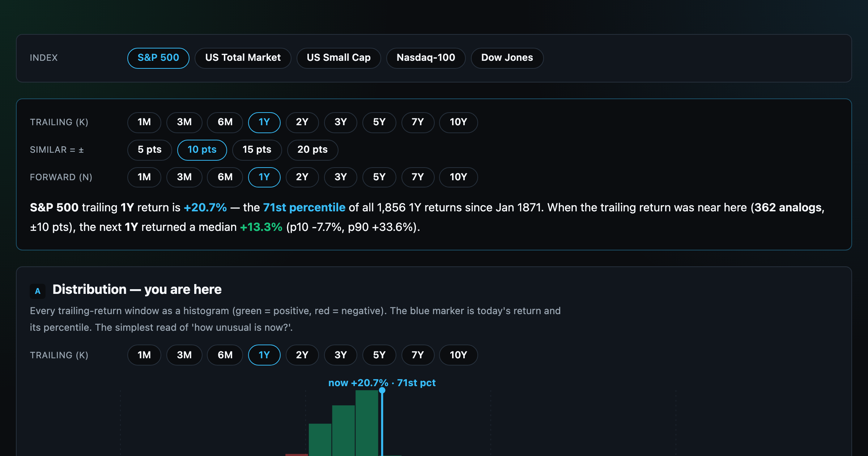Image resolution: width=868 pixels, height=456 pixels.
Task: Select 7Y in Forward (N) row
Action: point(418,177)
